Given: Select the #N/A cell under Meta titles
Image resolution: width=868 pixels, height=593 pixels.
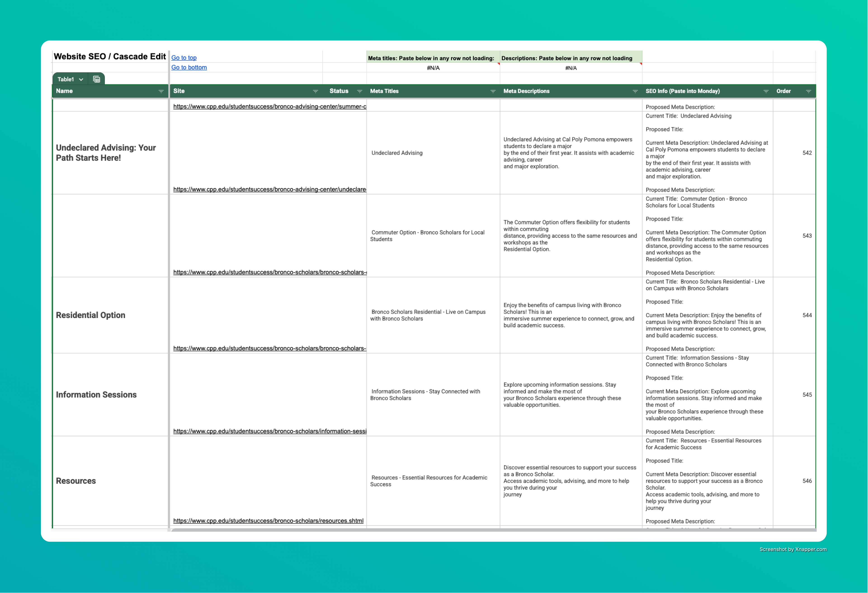Looking at the screenshot, I should [433, 68].
